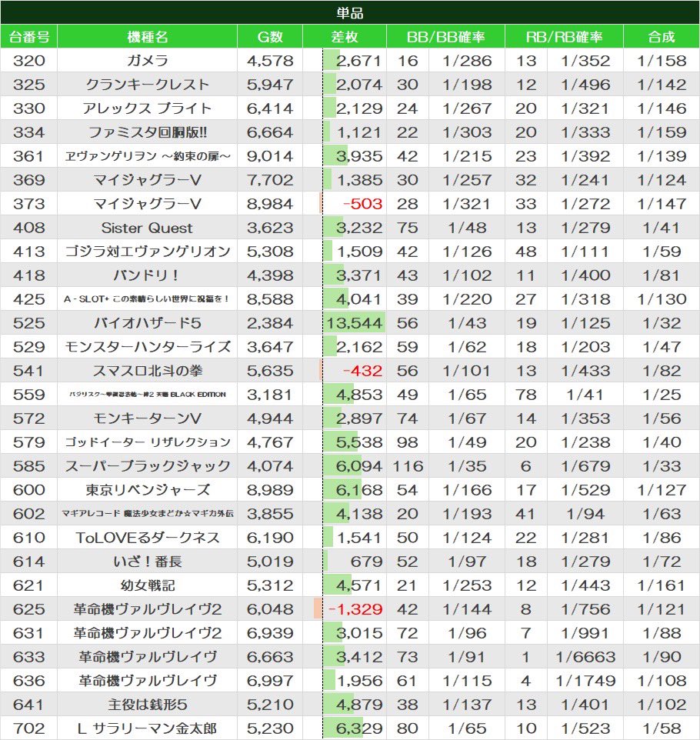
Task: Click the 差枚 column header
Action: tap(345, 37)
